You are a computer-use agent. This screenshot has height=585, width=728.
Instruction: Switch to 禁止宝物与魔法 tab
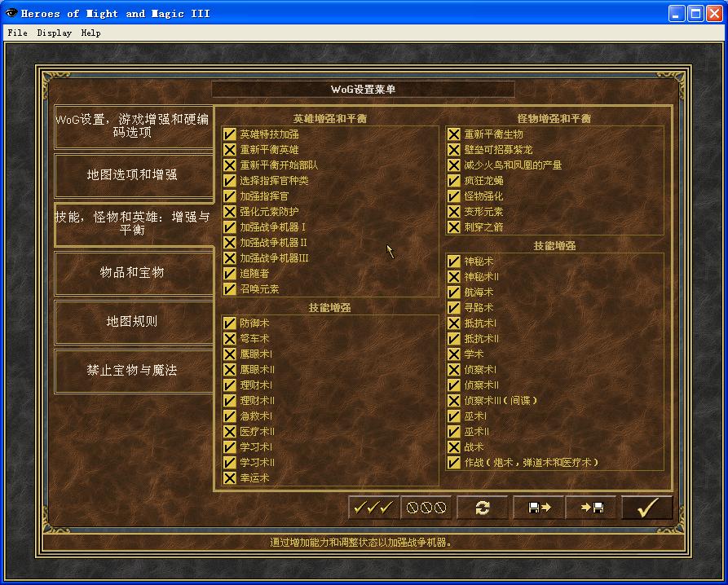point(133,372)
